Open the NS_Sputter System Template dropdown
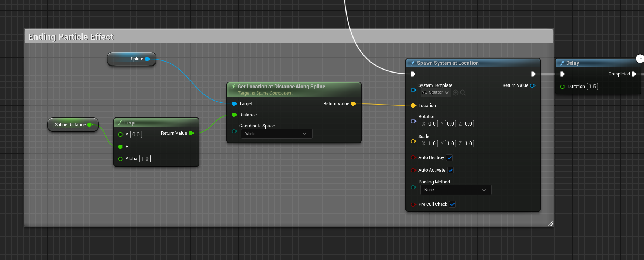The width and height of the screenshot is (644, 260). [x=435, y=92]
